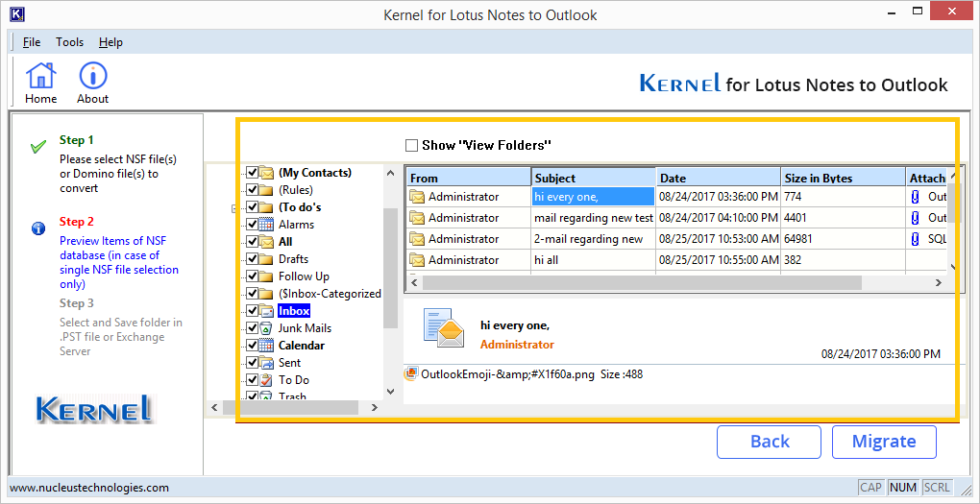Select the Follow Up tree label
The image size is (980, 504).
coord(304,276)
